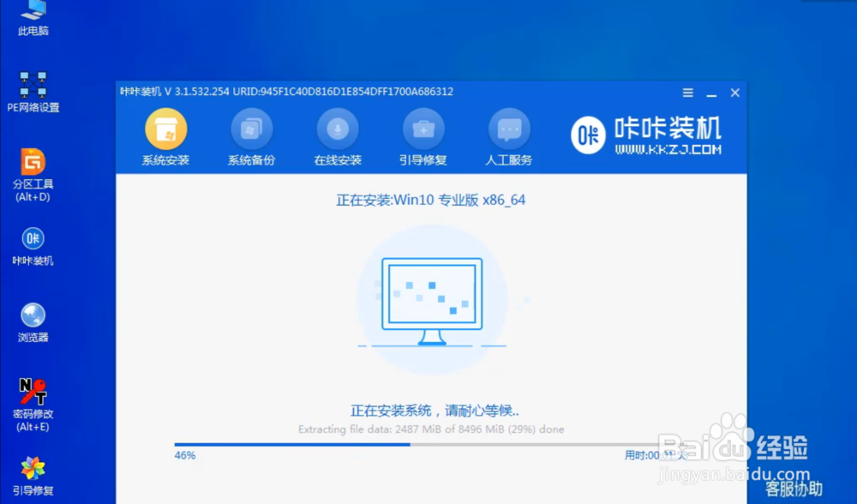The width and height of the screenshot is (857, 504).
Task: Close the 咔咔装机 window
Action: 735,93
